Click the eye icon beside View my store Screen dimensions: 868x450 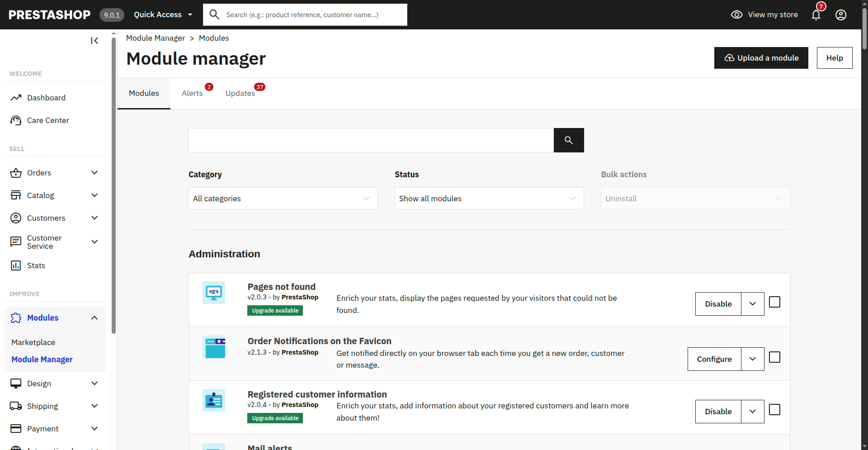tap(737, 14)
